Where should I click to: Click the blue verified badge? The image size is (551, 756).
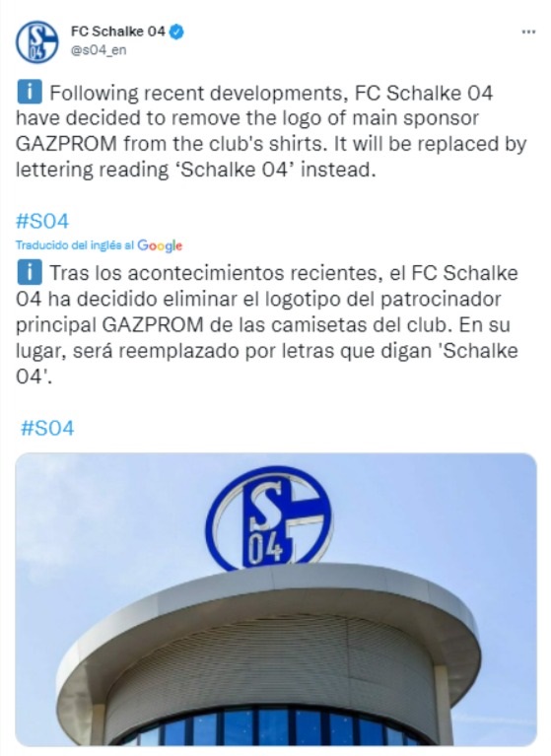coord(176,32)
